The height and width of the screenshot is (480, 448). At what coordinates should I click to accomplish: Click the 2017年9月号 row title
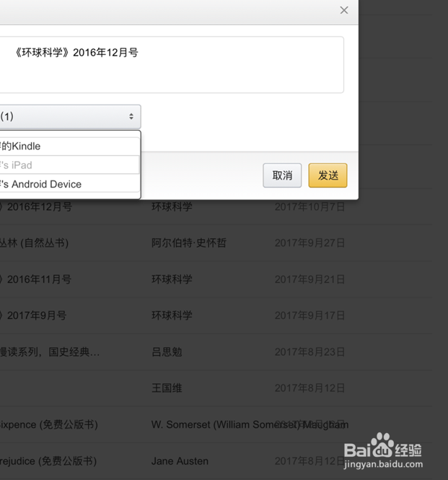tap(33, 315)
